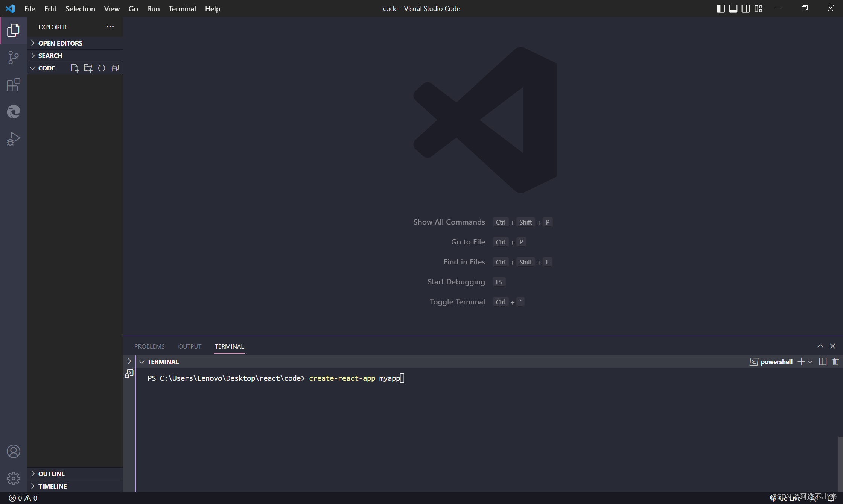Viewport: 843px width, 504px height.
Task: Kill the terminal with trash icon
Action: (836, 361)
